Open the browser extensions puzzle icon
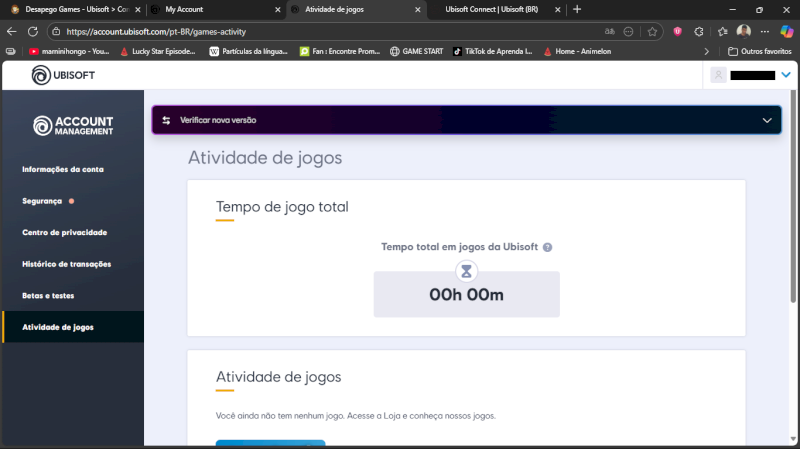Viewport: 800px width, 449px height. click(699, 31)
